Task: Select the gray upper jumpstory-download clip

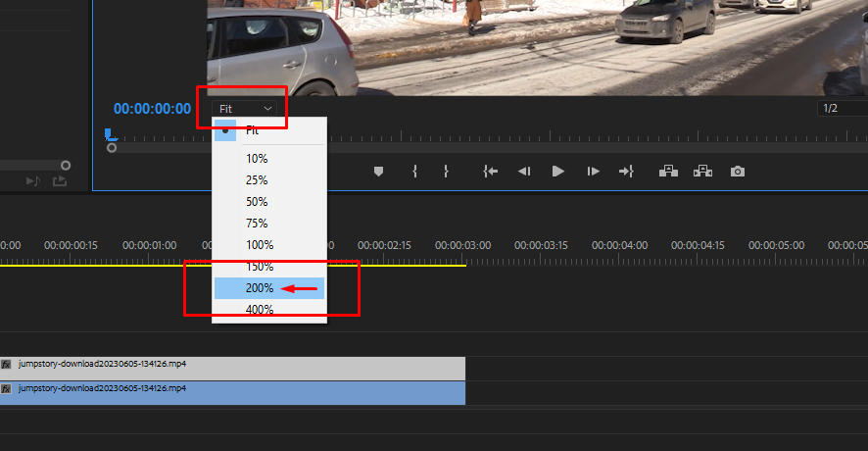Action: (232, 369)
